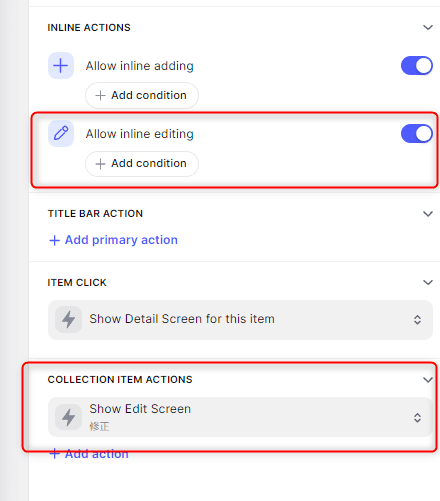
Task: Click plus icon in inline adding's Add condition
Action: [x=100, y=96]
